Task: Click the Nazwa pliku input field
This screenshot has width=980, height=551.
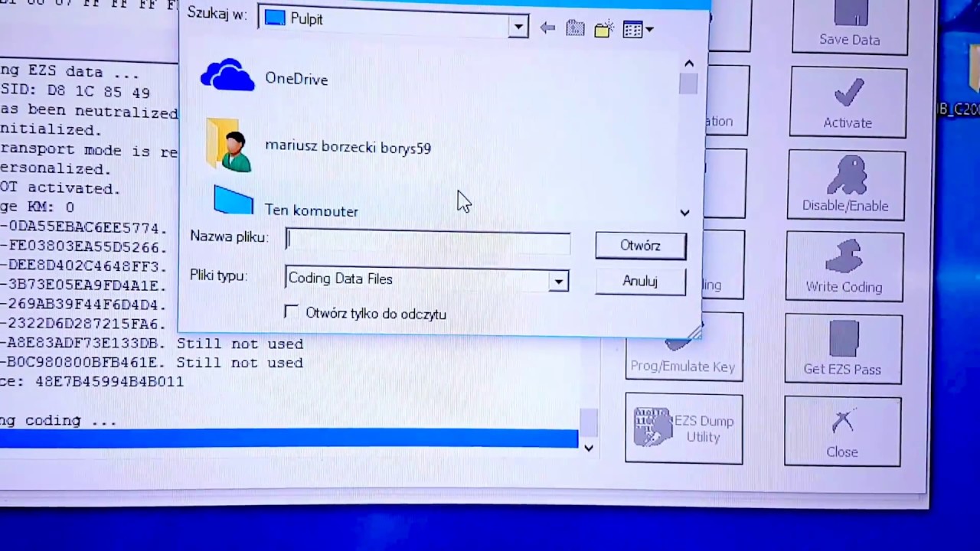Action: (428, 240)
